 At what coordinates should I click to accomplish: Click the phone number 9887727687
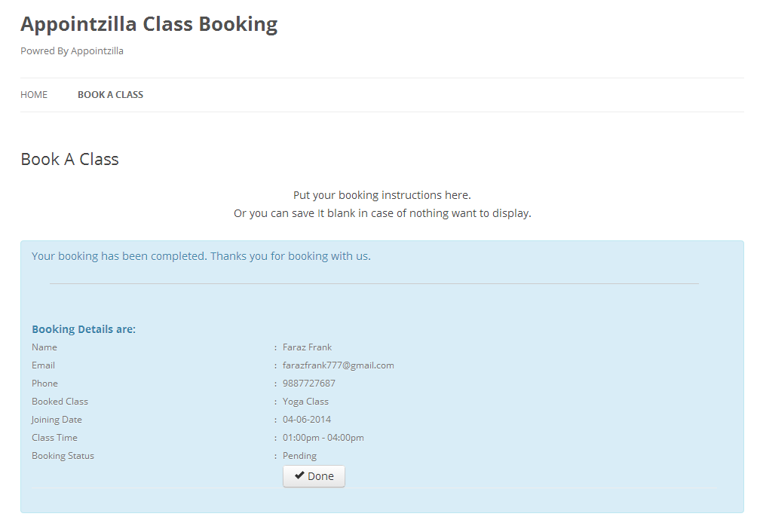[309, 384]
